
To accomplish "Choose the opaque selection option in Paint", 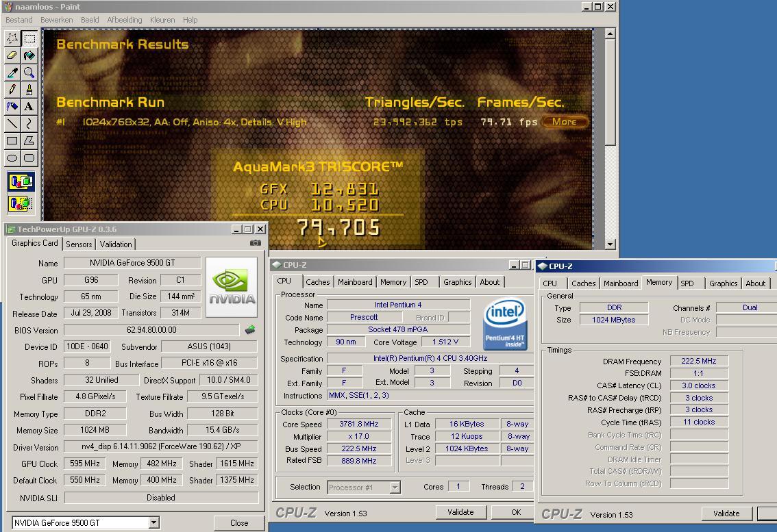I will (21, 182).
